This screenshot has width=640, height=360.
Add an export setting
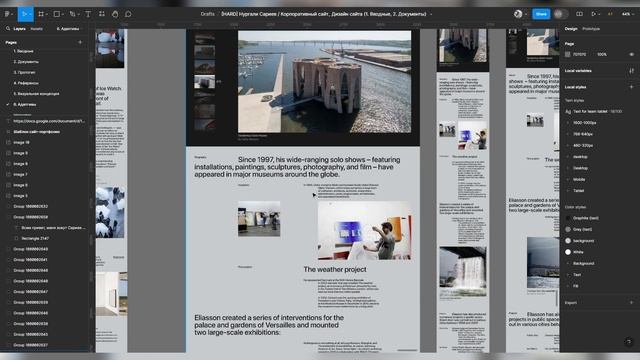(x=631, y=302)
